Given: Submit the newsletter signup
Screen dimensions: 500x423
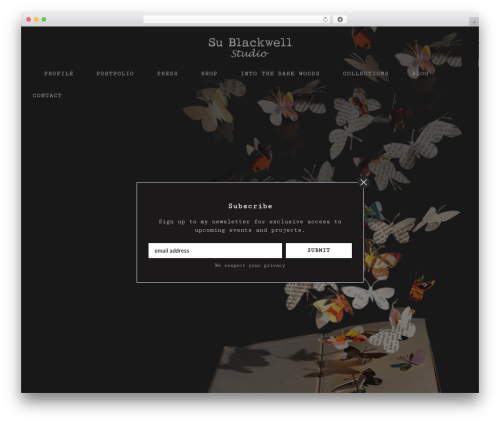Looking at the screenshot, I should coord(319,250).
